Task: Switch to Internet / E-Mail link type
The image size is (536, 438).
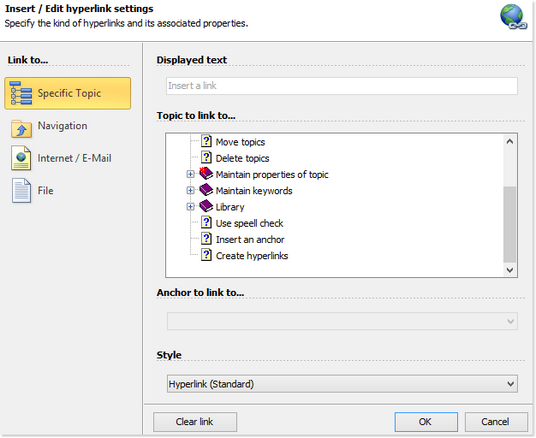Action: click(x=74, y=158)
